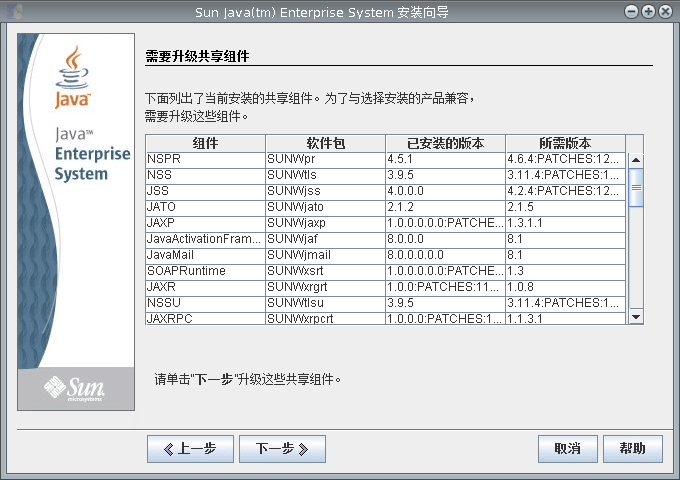Viewport: 680px width, 480px height.
Task: Click installed version 8.0.0.0.0.0 cell
Action: pyautogui.click(x=445, y=255)
